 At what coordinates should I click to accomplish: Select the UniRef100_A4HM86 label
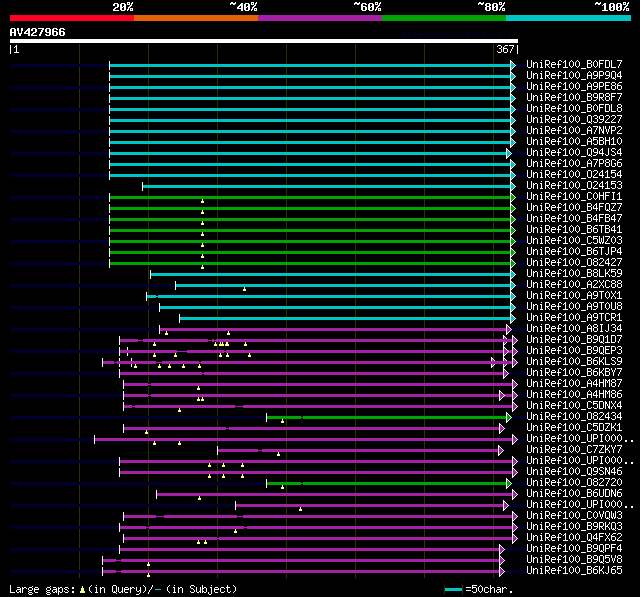574,395
